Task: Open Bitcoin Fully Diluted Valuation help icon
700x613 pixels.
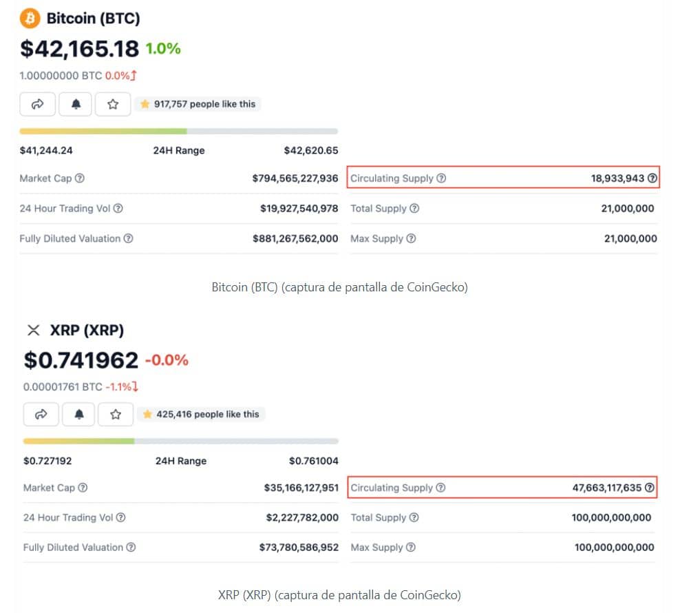Action: pyautogui.click(x=128, y=238)
